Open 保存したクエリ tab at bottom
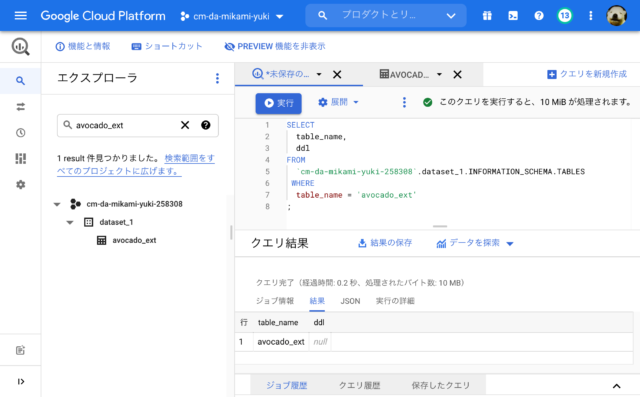640x397 pixels. [441, 385]
